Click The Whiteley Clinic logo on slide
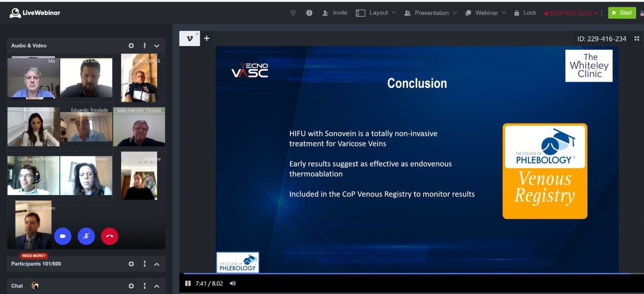The width and height of the screenshot is (644, 294). click(589, 66)
